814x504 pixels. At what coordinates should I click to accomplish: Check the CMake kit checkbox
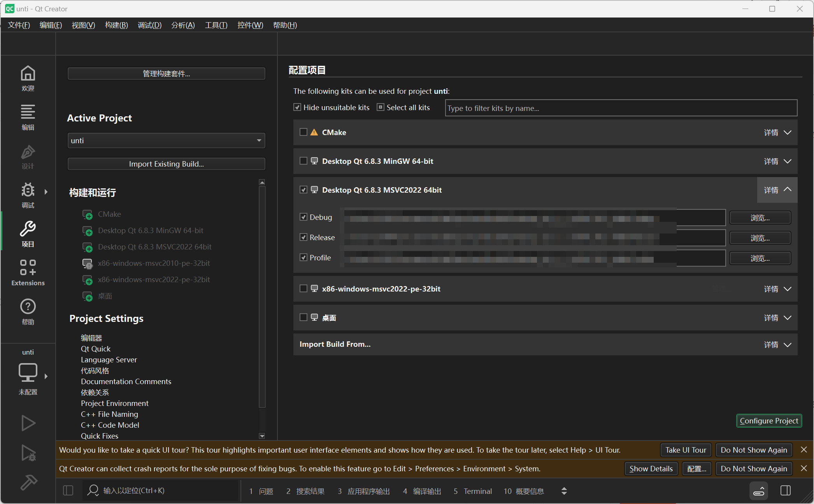point(303,132)
